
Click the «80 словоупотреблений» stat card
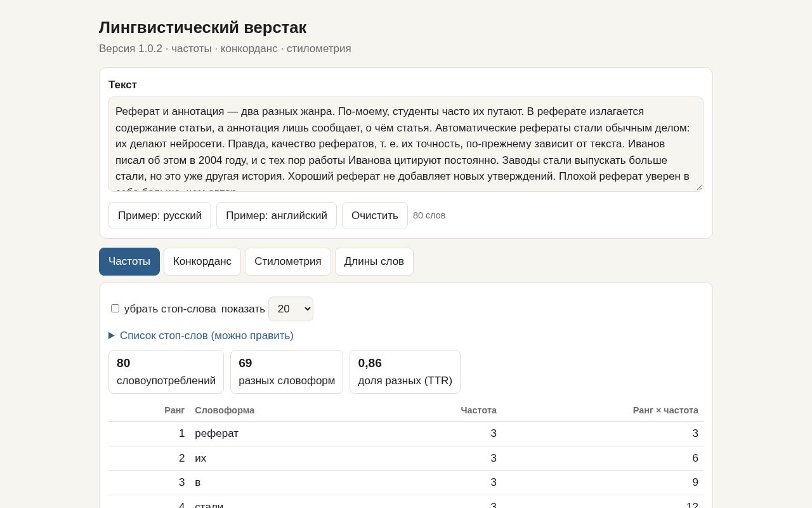[x=166, y=371]
